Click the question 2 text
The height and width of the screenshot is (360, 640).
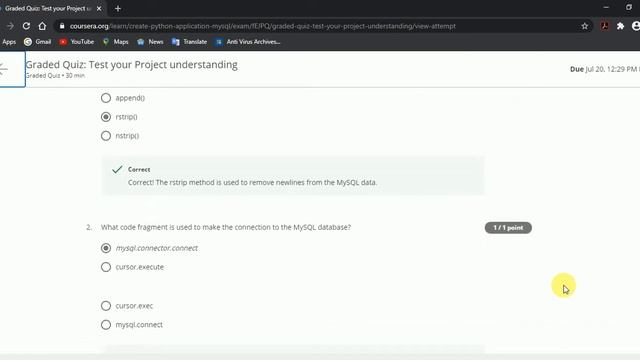point(226,227)
